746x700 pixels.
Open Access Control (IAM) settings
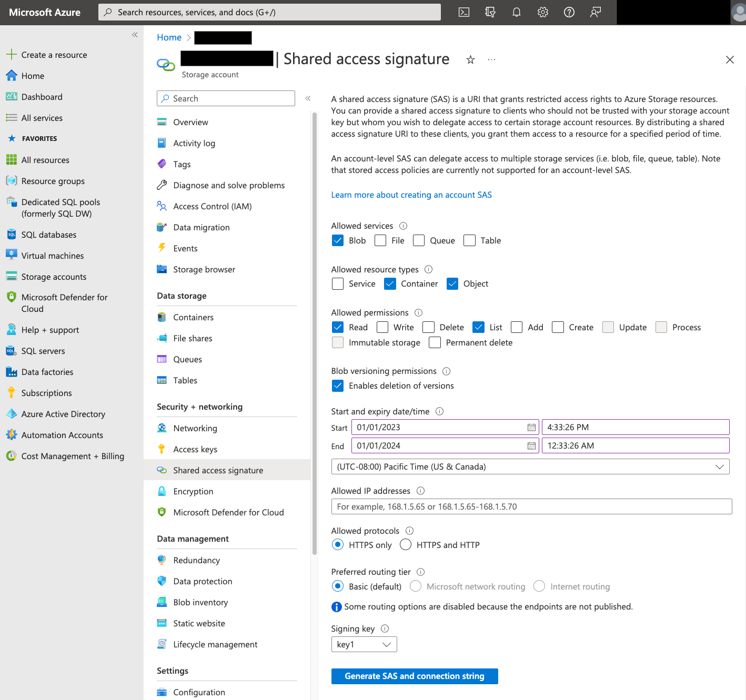(212, 206)
